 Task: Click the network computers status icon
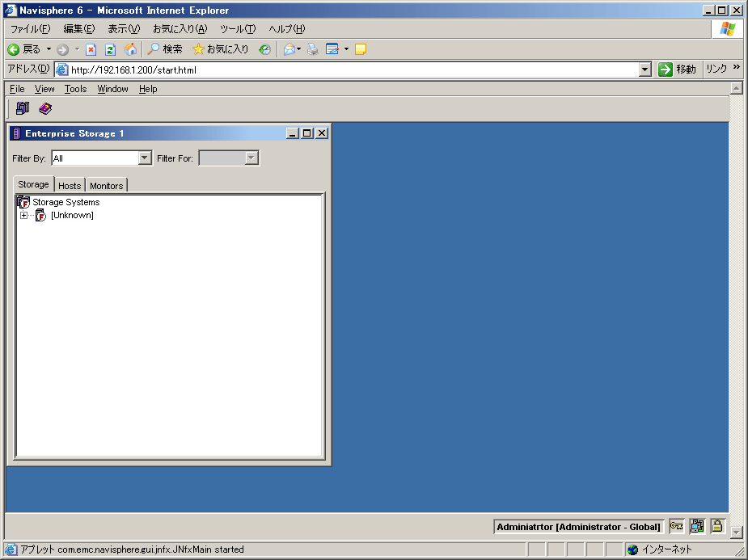(697, 527)
